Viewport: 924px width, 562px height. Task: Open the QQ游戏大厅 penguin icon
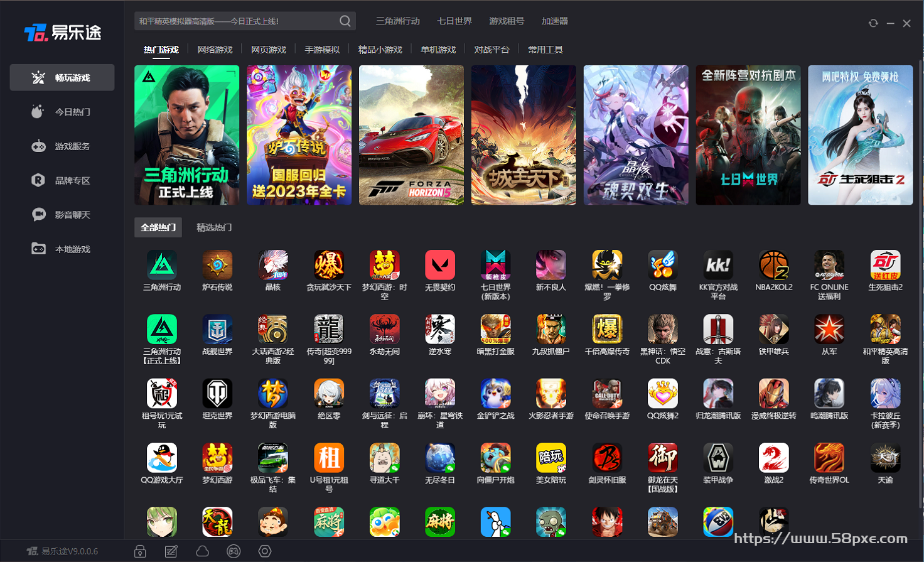point(162,458)
